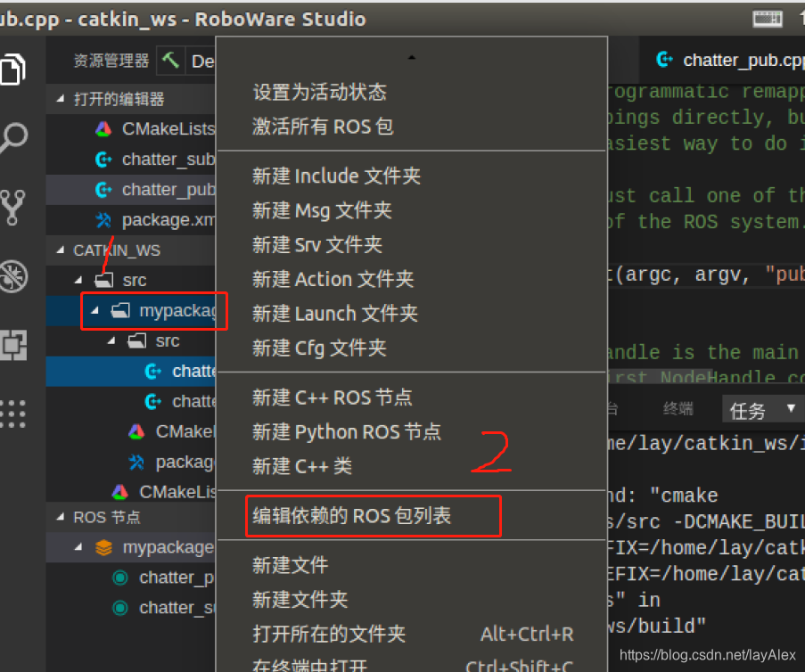Open the De build configuration dropdown
This screenshot has width=805, height=672.
click(x=201, y=61)
